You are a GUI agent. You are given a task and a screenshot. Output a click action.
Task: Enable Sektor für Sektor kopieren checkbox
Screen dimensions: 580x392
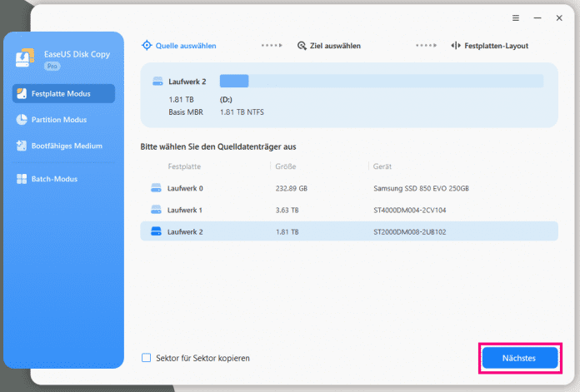tap(147, 358)
